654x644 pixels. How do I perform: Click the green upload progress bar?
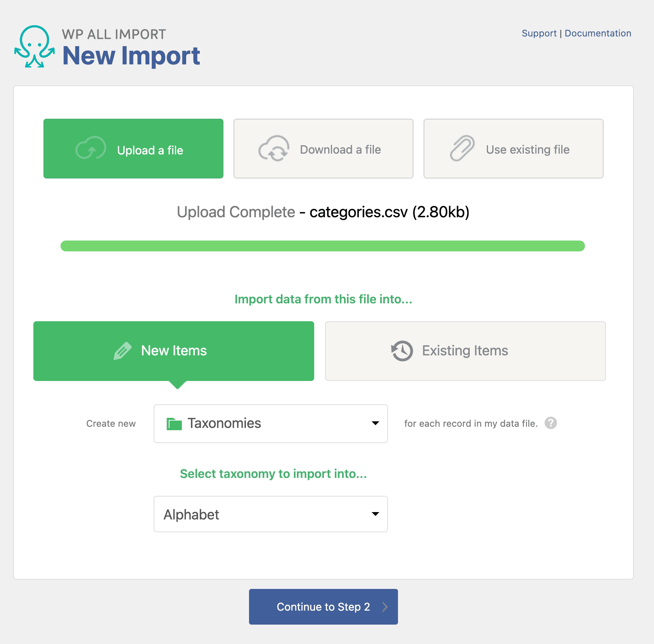tap(322, 246)
